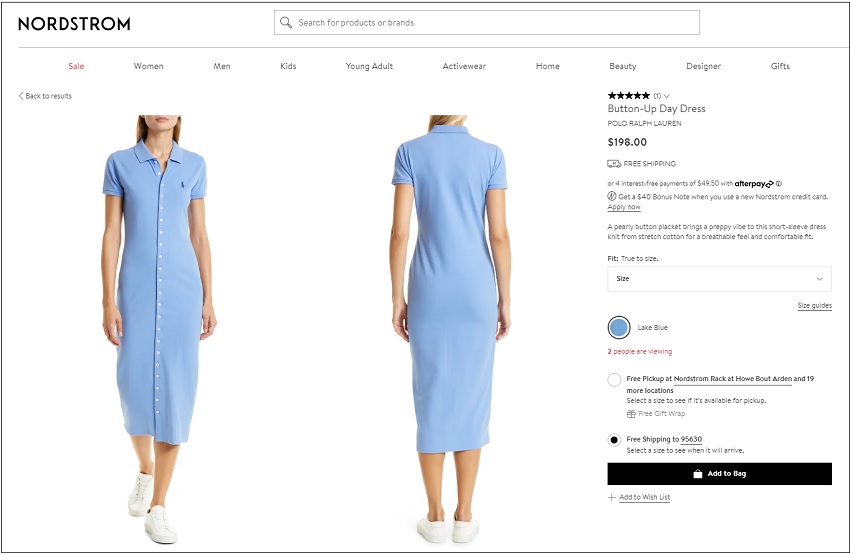Open the back view dress photo
The image size is (850, 553).
coord(449,329)
